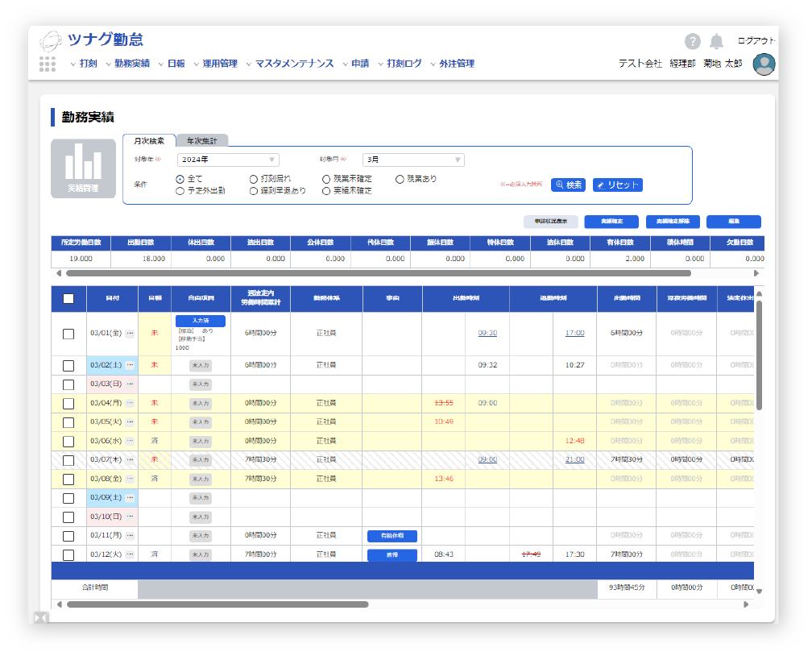The width and height of the screenshot is (812, 656).
Task: Open the help question mark icon
Action: coord(693,41)
